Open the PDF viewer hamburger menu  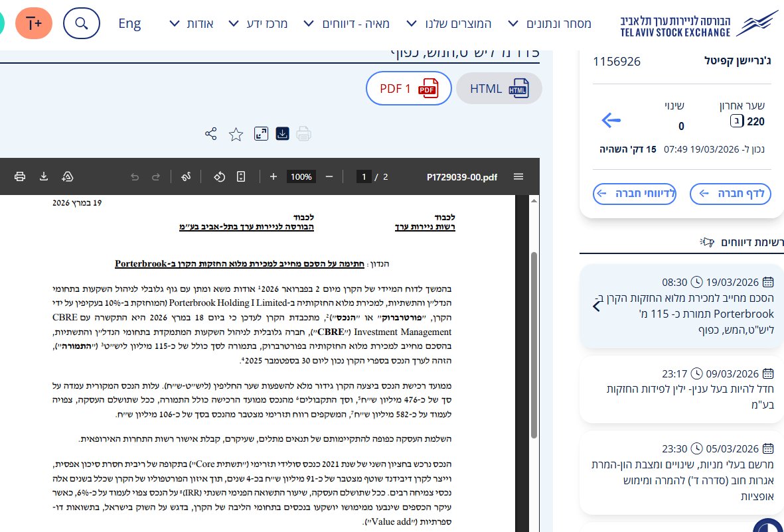pos(518,176)
